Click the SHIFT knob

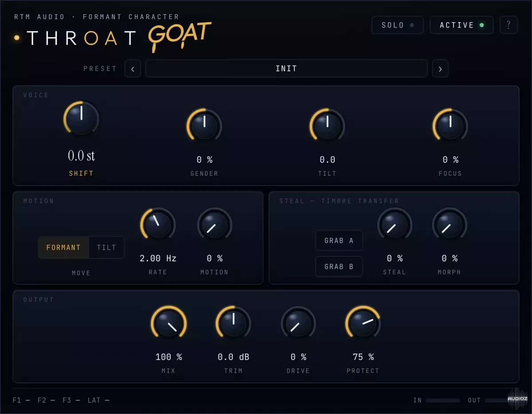(x=81, y=118)
